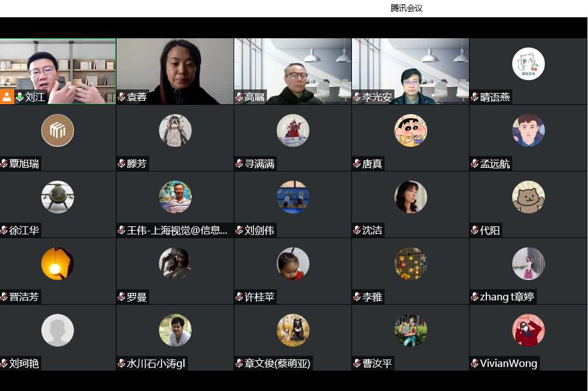Viewport: 588px width, 391px height.
Task: Select 刘江's active video tile
Action: point(58,72)
